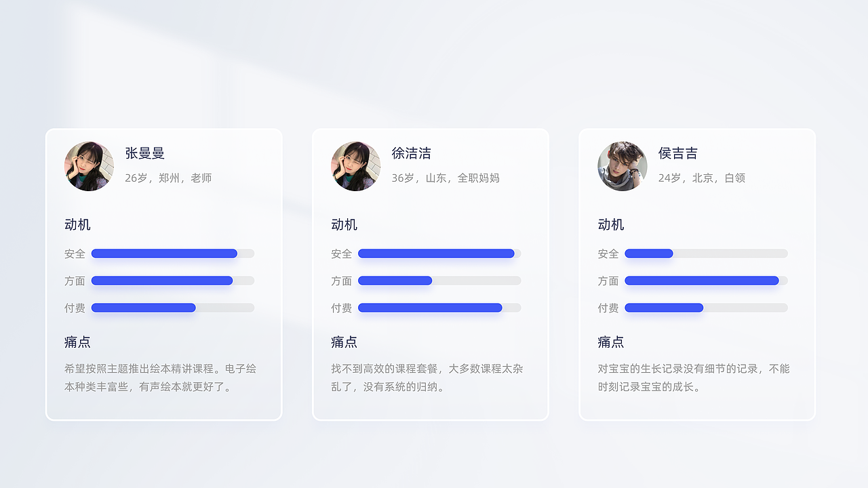Click 张曼曼's 方面 progress bar

[x=172, y=281]
